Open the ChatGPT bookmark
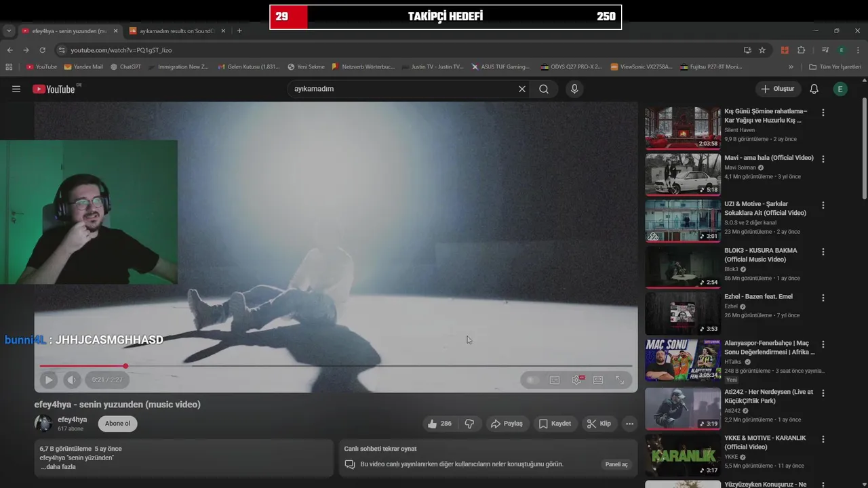Screen dimensions: 868x488 coord(125,67)
